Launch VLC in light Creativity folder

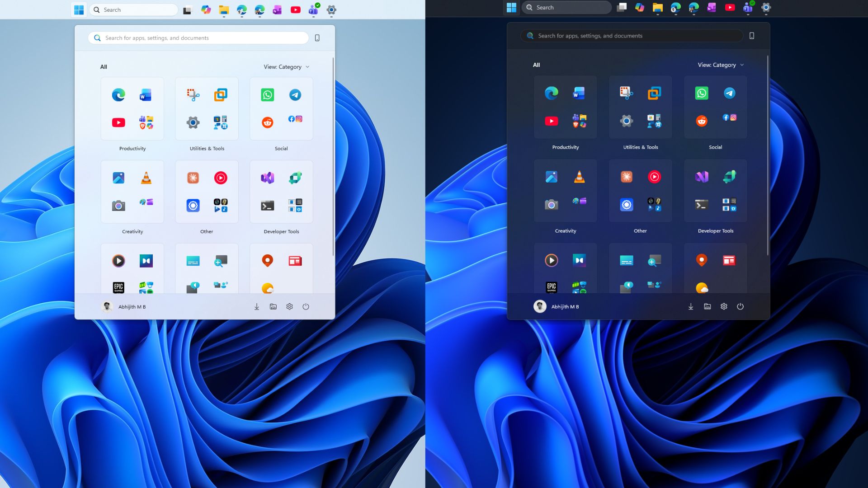[x=146, y=178]
